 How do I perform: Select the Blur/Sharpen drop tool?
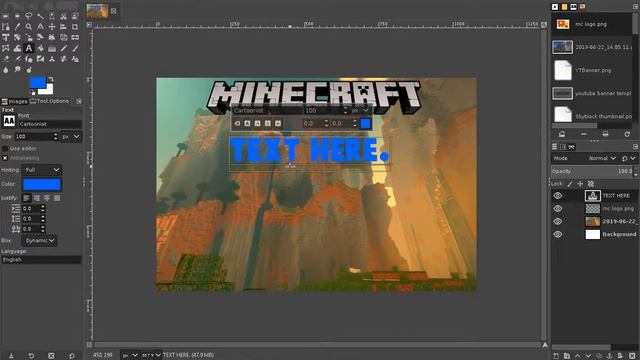[x=5, y=69]
